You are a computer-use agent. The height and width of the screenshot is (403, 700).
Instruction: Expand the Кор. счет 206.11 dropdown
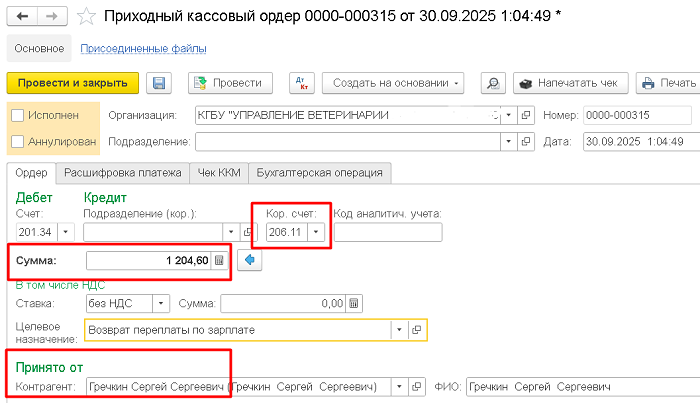(316, 232)
